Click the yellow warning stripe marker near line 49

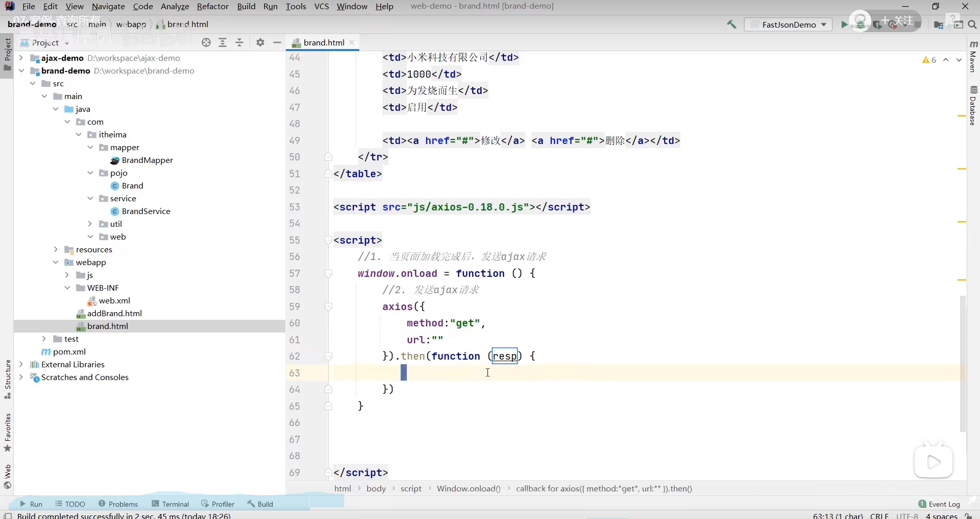[x=962, y=116]
